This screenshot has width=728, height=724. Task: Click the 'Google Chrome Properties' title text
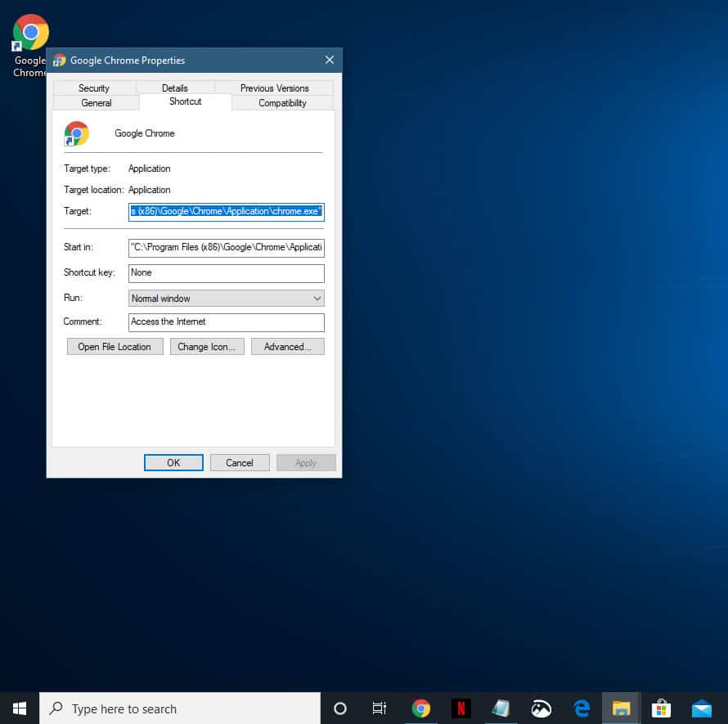[x=128, y=61]
